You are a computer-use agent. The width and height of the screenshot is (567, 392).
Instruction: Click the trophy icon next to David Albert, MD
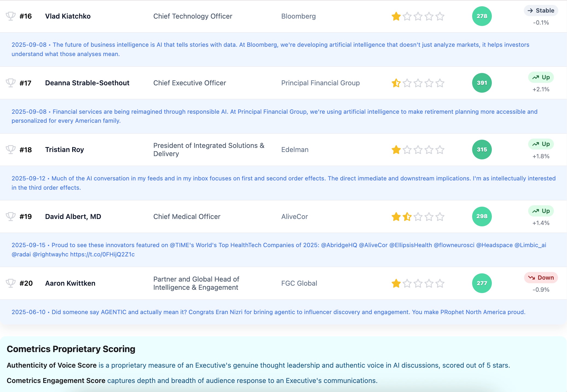11,217
